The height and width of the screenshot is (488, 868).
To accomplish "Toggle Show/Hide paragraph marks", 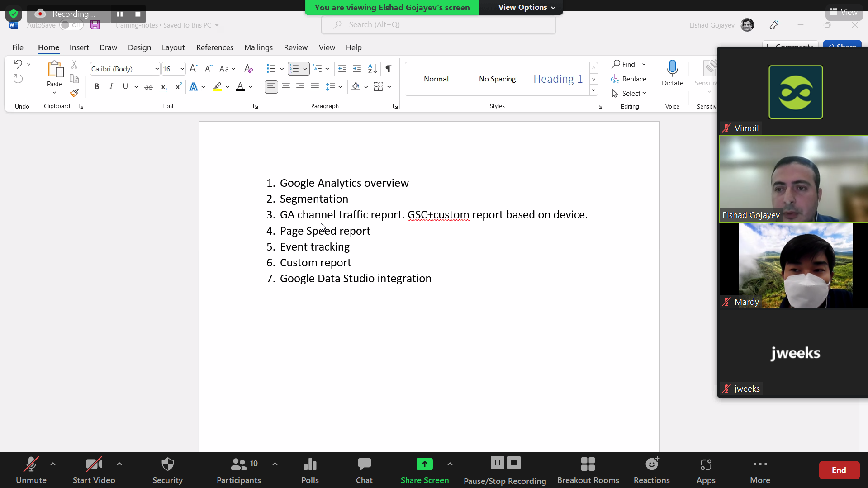I will point(388,69).
